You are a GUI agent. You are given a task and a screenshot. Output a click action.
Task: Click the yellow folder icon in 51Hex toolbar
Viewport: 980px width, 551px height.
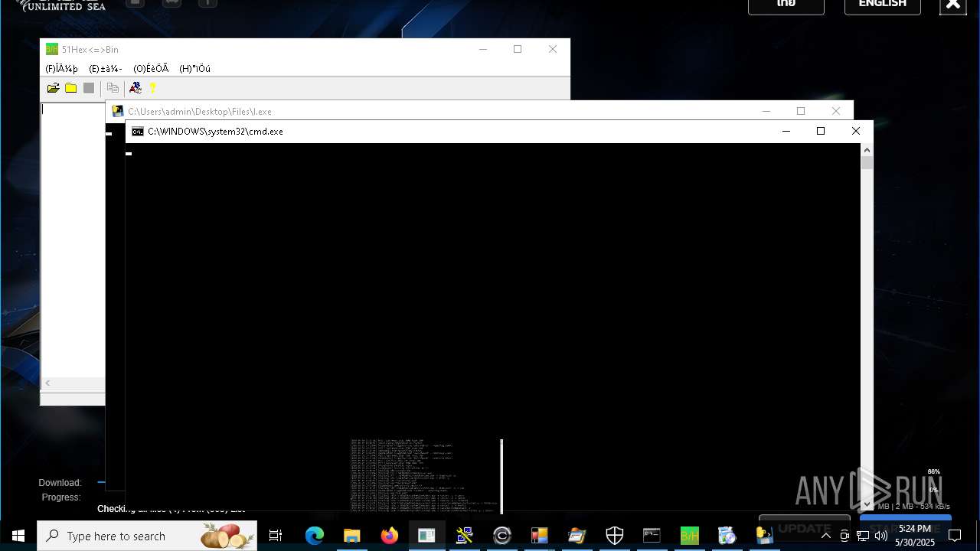(70, 88)
